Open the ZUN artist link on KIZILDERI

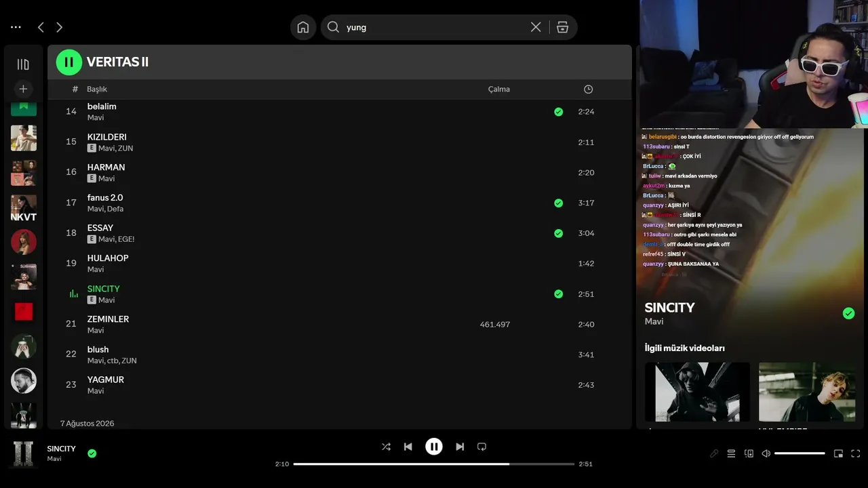[x=125, y=148]
